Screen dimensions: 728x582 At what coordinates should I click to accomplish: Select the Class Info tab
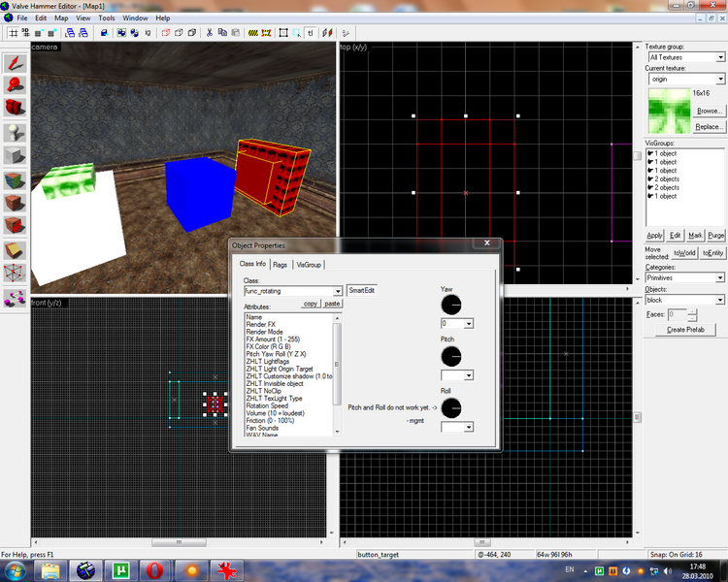252,264
